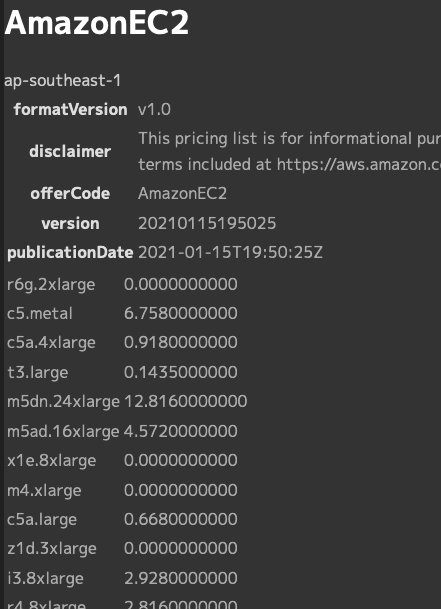Click the disclaimer row label
The width and height of the screenshot is (441, 609).
70,151
